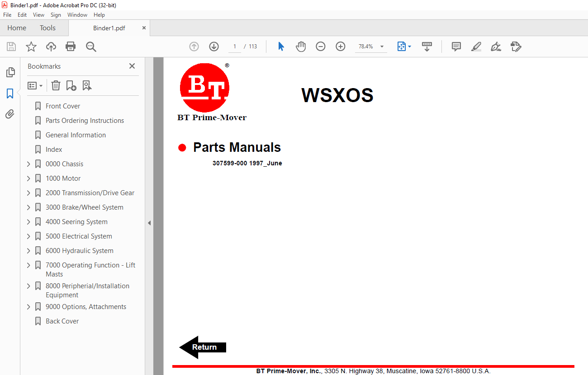Open the Edit menu
This screenshot has height=375, width=588.
(x=22, y=15)
